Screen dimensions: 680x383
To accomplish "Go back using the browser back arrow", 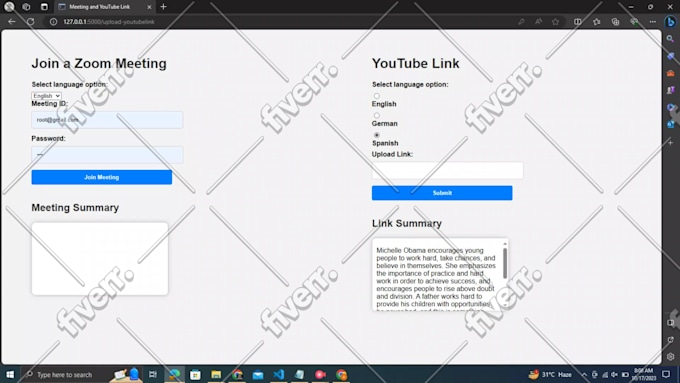I will click(12, 21).
